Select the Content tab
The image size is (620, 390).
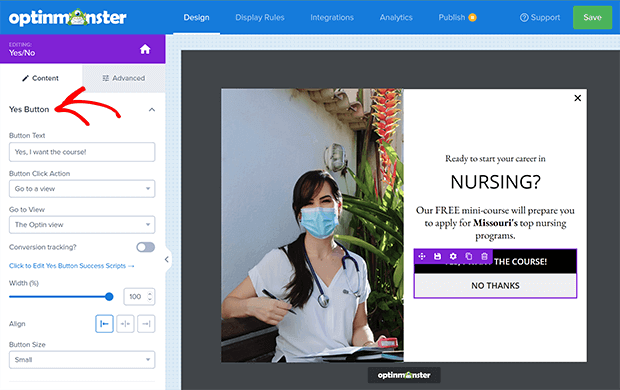[x=41, y=78]
